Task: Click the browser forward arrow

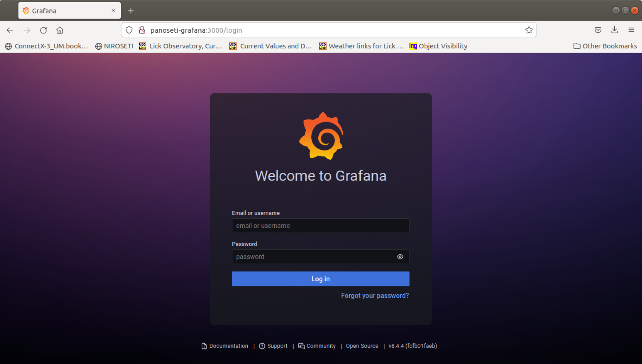Action: (27, 30)
